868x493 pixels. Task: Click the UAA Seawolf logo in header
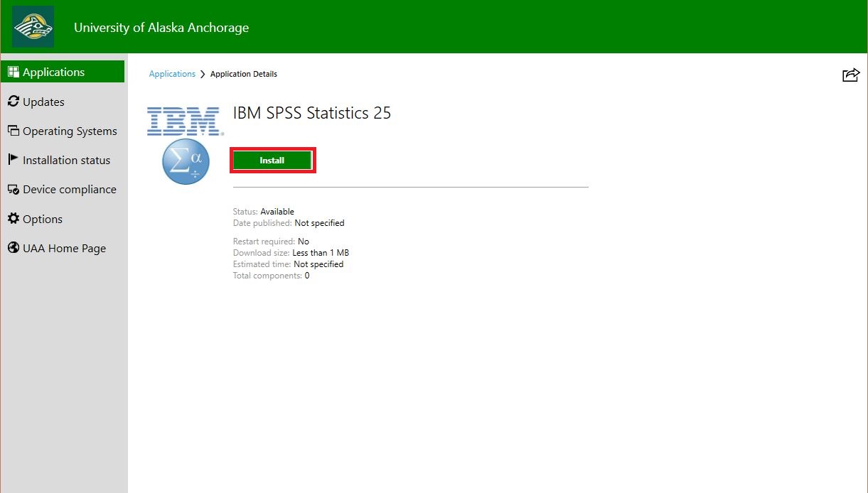[33, 27]
